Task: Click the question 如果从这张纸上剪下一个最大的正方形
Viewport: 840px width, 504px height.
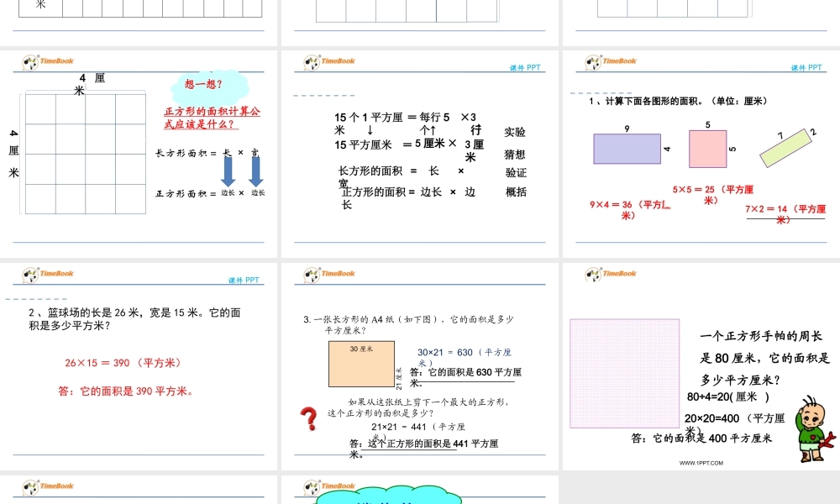Action: (417, 407)
